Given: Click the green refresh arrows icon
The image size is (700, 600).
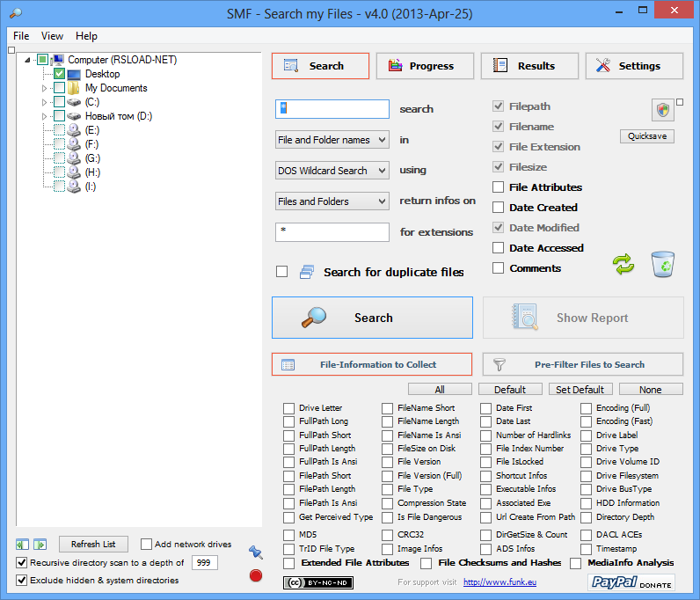Looking at the screenshot, I should 623,265.
